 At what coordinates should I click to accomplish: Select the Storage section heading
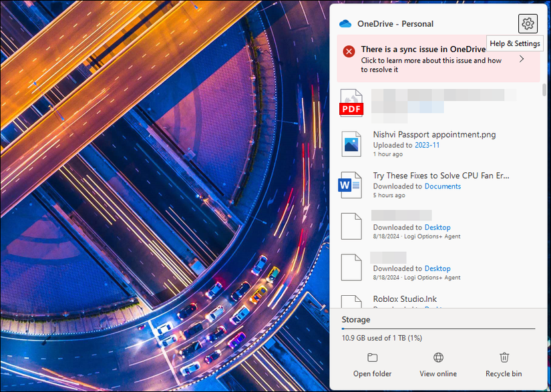pos(355,319)
